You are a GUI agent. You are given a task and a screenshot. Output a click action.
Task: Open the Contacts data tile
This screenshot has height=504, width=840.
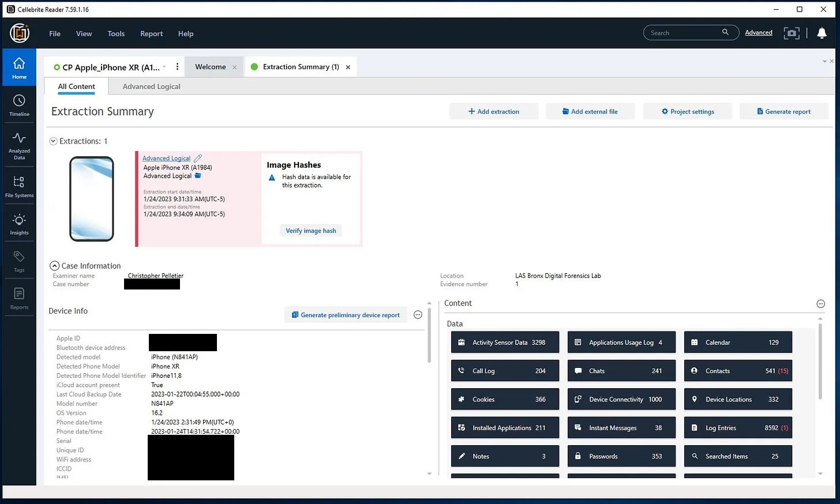click(x=738, y=371)
